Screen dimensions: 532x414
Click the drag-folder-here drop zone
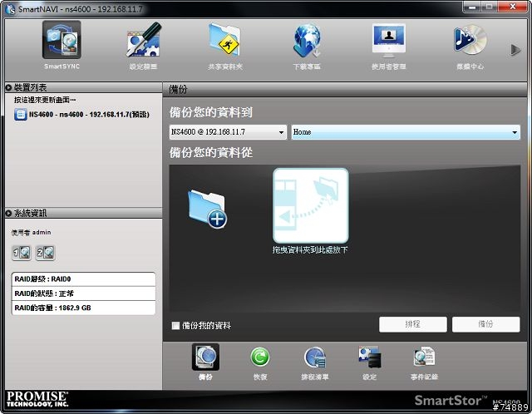(310, 205)
